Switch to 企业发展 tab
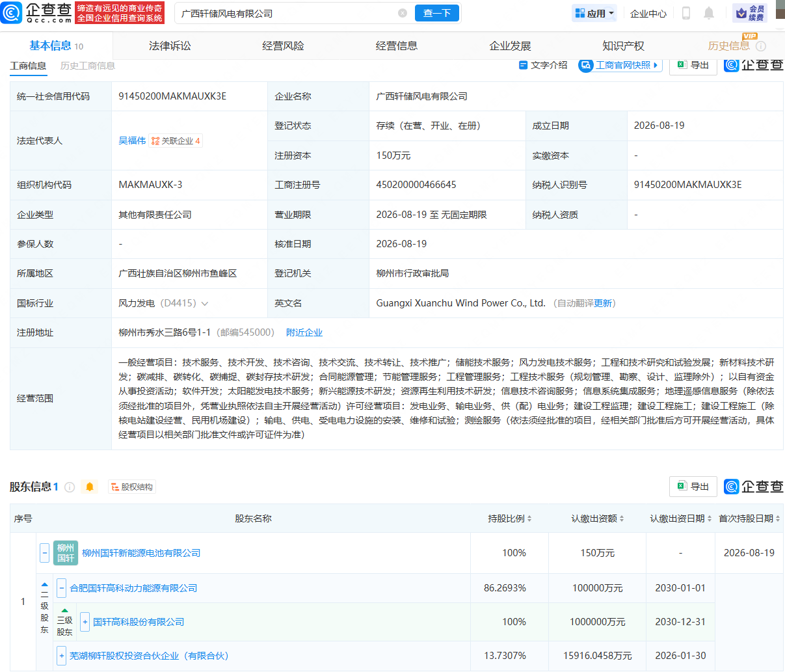Image resolution: width=785 pixels, height=672 pixels. click(x=510, y=46)
